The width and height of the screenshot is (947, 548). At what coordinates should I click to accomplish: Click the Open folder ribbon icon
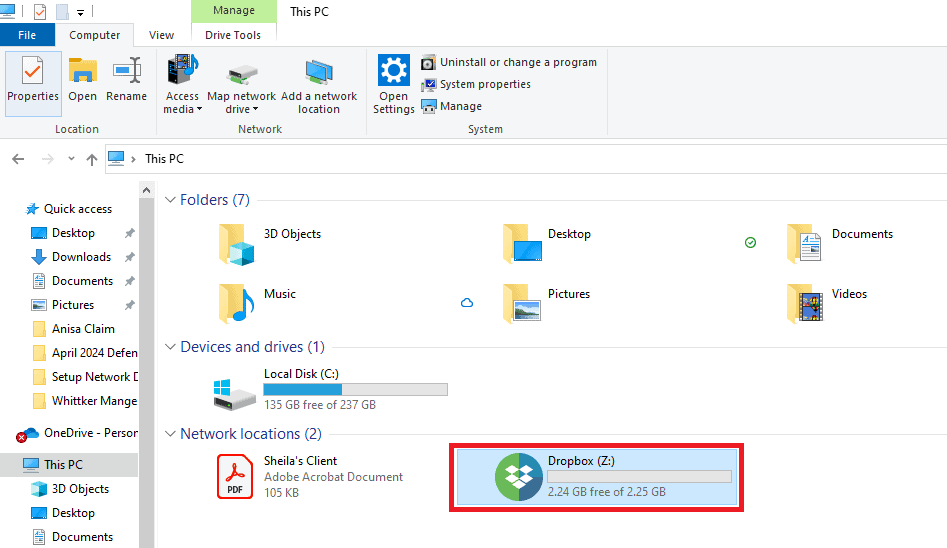(82, 71)
